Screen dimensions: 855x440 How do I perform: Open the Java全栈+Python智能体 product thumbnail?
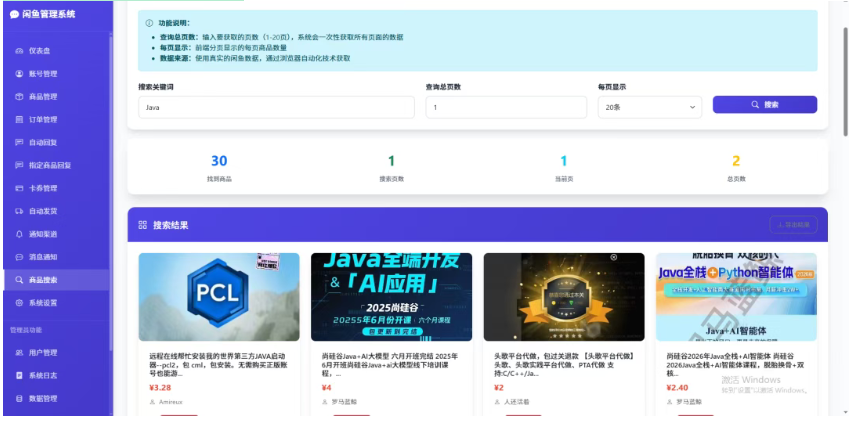tap(736, 297)
